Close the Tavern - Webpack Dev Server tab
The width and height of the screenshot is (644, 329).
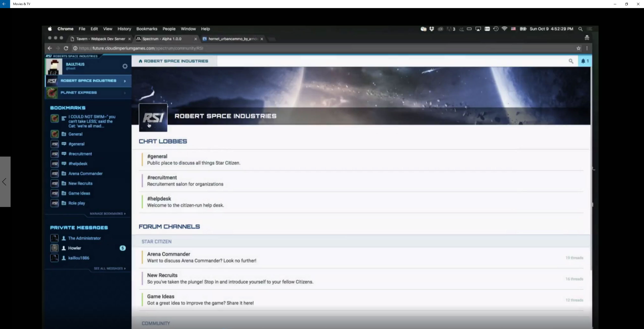(129, 39)
